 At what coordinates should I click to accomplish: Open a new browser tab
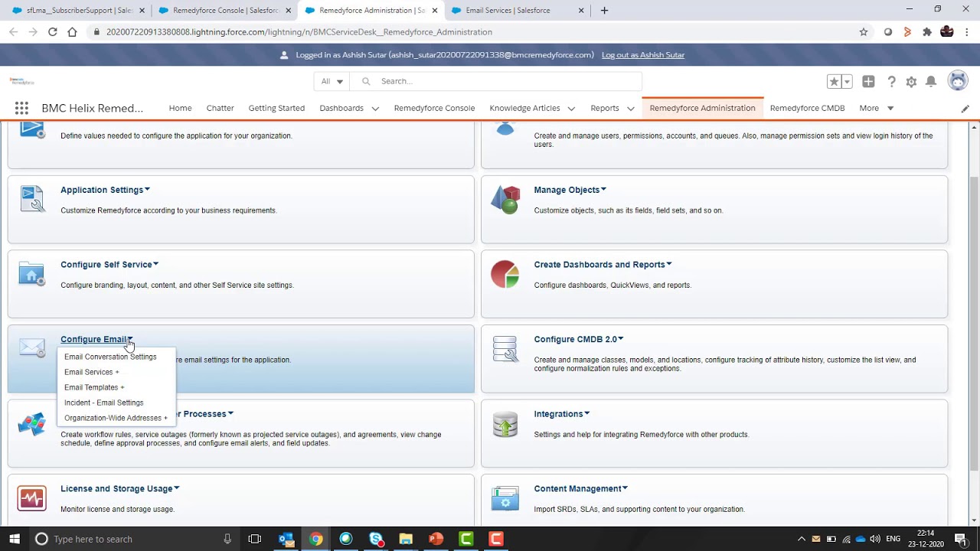(x=604, y=11)
